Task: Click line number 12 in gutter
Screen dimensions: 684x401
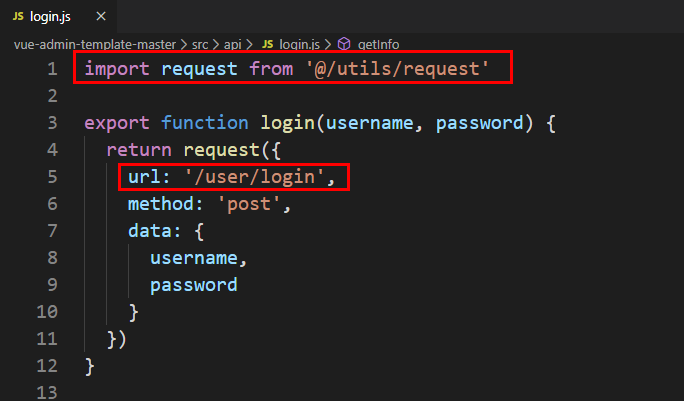Action: pyautogui.click(x=47, y=366)
